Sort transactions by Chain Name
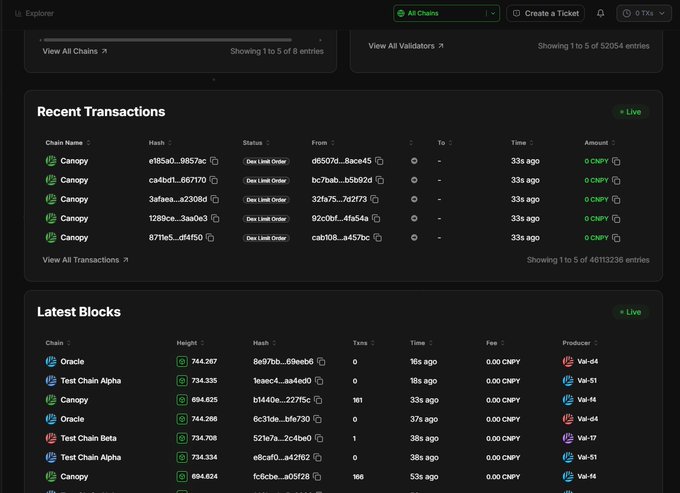 click(x=68, y=143)
